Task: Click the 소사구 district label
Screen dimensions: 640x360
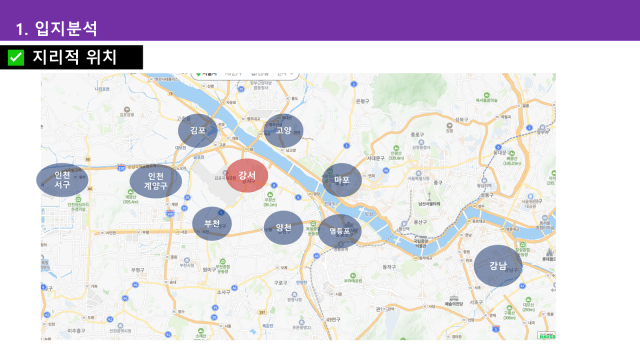Action: (223, 292)
